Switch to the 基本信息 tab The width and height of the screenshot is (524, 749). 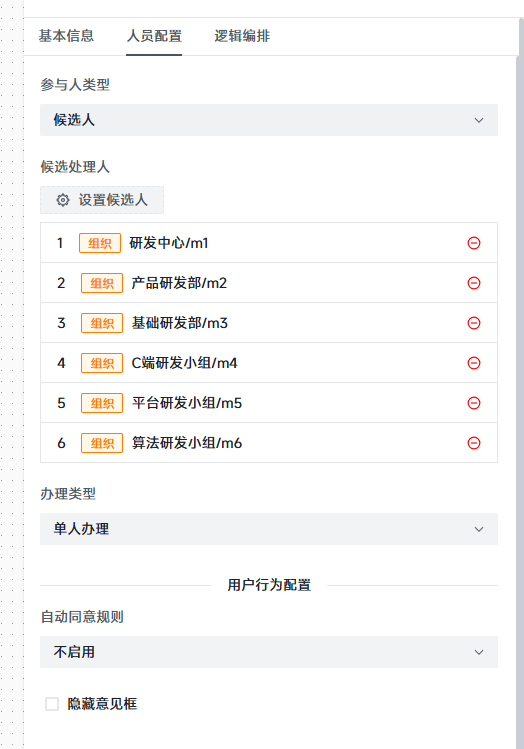coord(66,36)
